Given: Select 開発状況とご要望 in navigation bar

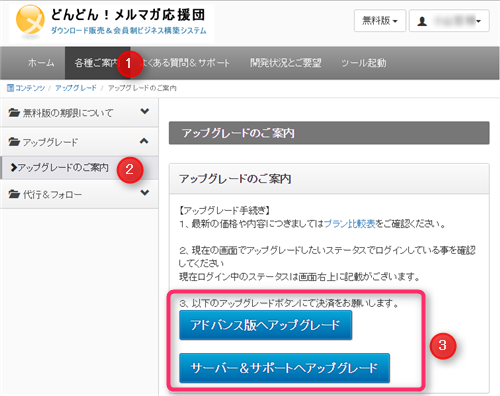Looking at the screenshot, I should tap(286, 63).
